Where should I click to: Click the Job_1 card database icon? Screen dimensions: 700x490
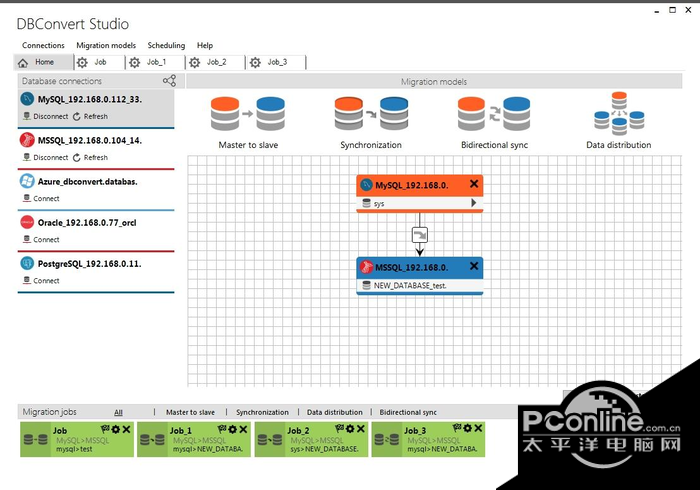click(x=152, y=440)
